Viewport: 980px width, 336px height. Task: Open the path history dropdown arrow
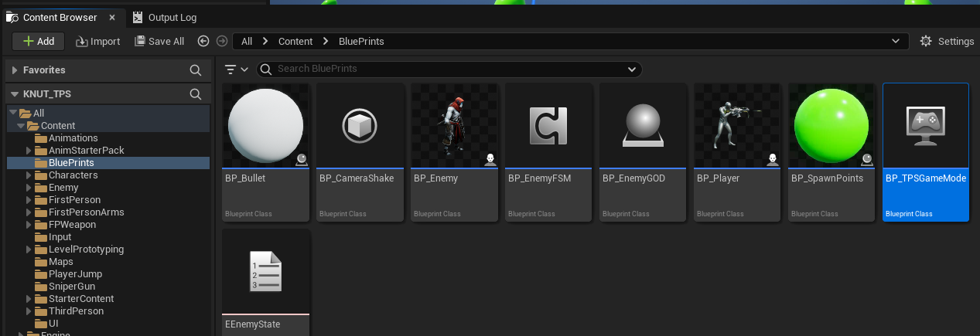tap(896, 41)
